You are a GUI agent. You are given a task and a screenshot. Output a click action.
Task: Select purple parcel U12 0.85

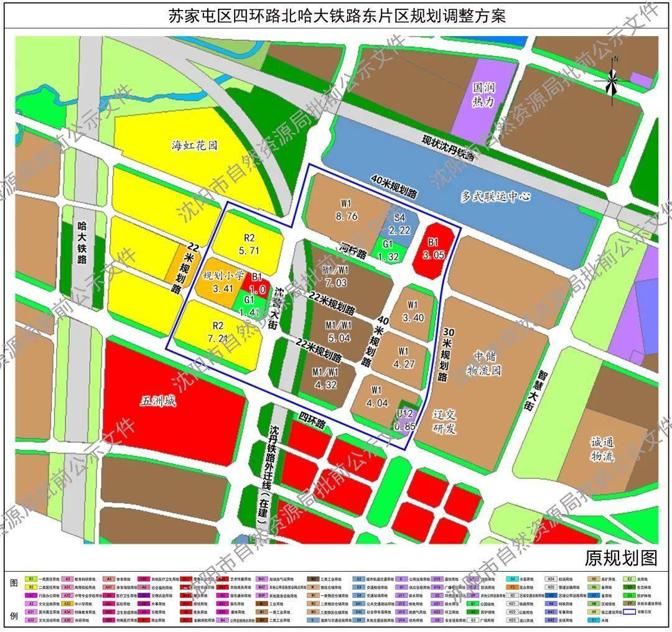(x=404, y=420)
